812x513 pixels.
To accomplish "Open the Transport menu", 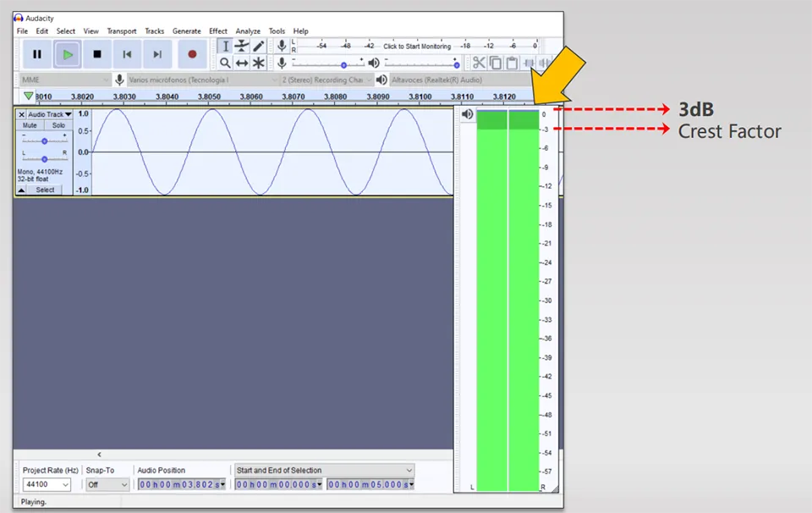I will click(x=122, y=31).
